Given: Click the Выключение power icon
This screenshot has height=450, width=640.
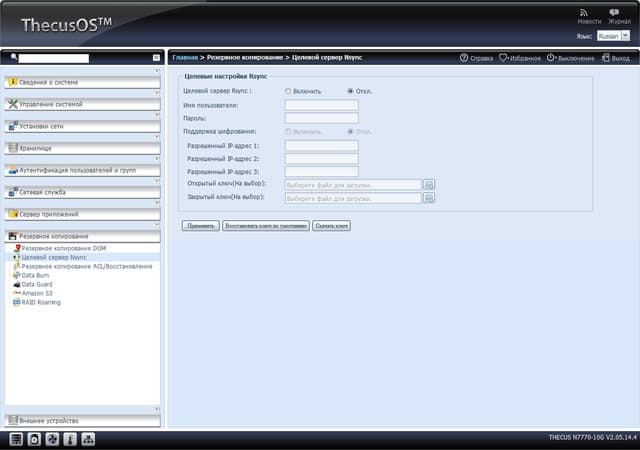Looking at the screenshot, I should click(x=551, y=58).
